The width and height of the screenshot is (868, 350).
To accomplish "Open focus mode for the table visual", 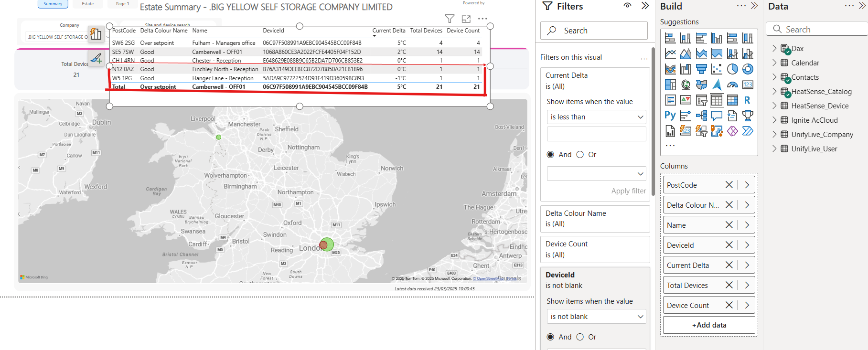I will pyautogui.click(x=466, y=19).
